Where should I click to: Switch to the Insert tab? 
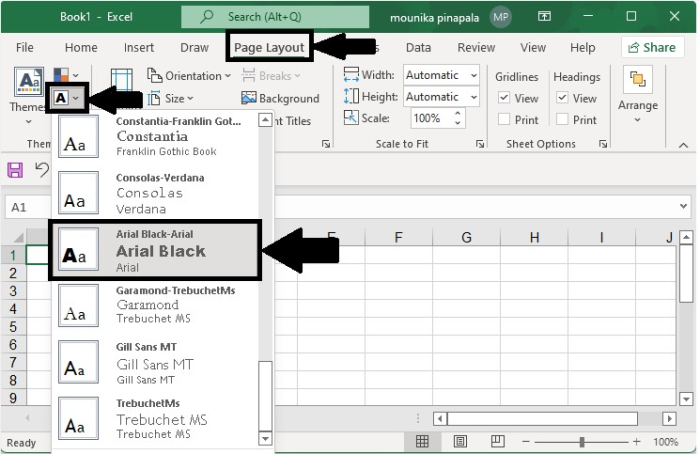click(139, 47)
